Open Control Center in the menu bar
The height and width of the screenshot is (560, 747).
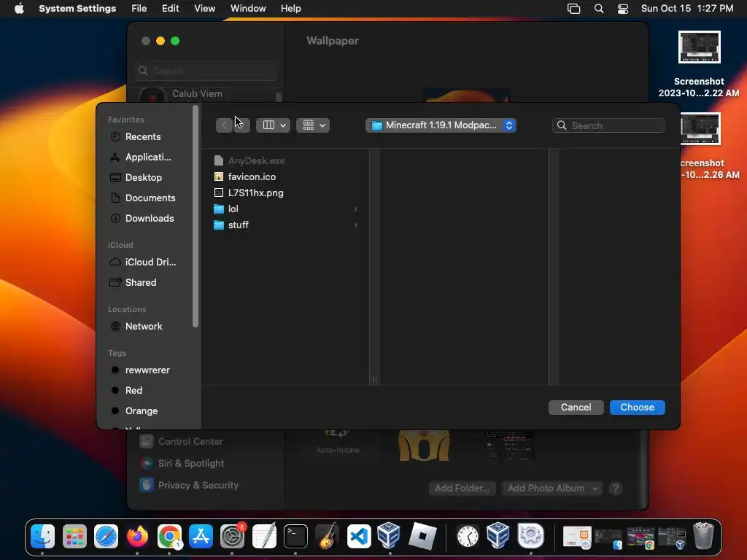click(623, 9)
